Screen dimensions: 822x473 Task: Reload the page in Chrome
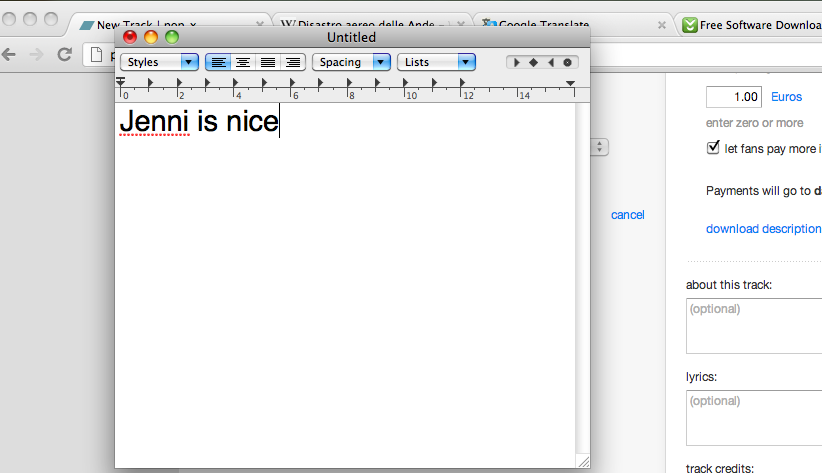tap(65, 54)
